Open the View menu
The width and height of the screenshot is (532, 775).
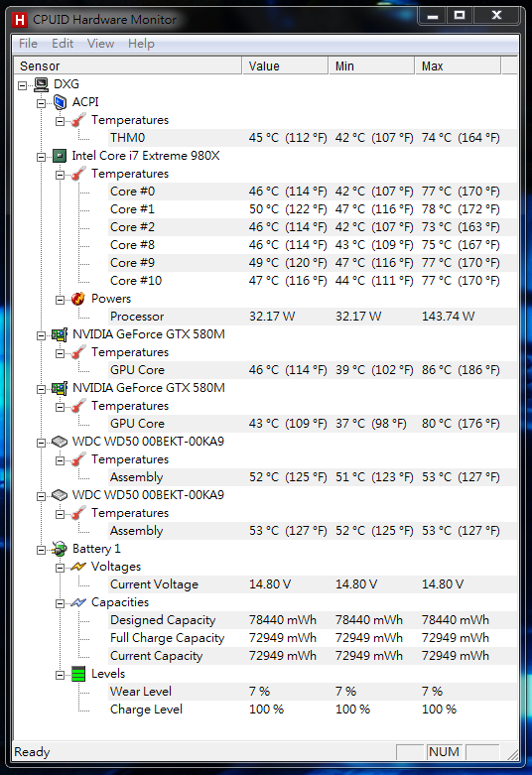pyautogui.click(x=100, y=44)
